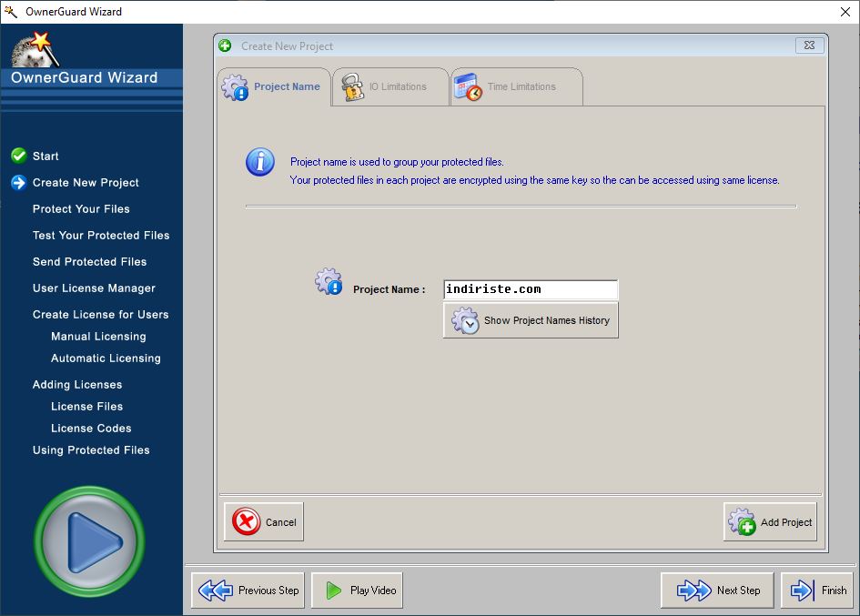This screenshot has width=860, height=616.
Task: Click the padlock icon on IO Limitations tab
Action: pyautogui.click(x=353, y=87)
